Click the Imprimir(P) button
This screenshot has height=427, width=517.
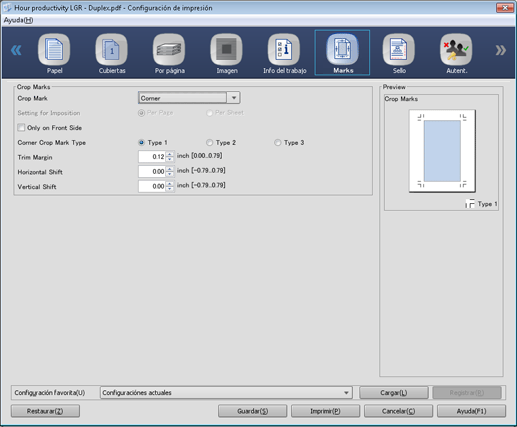coord(325,411)
